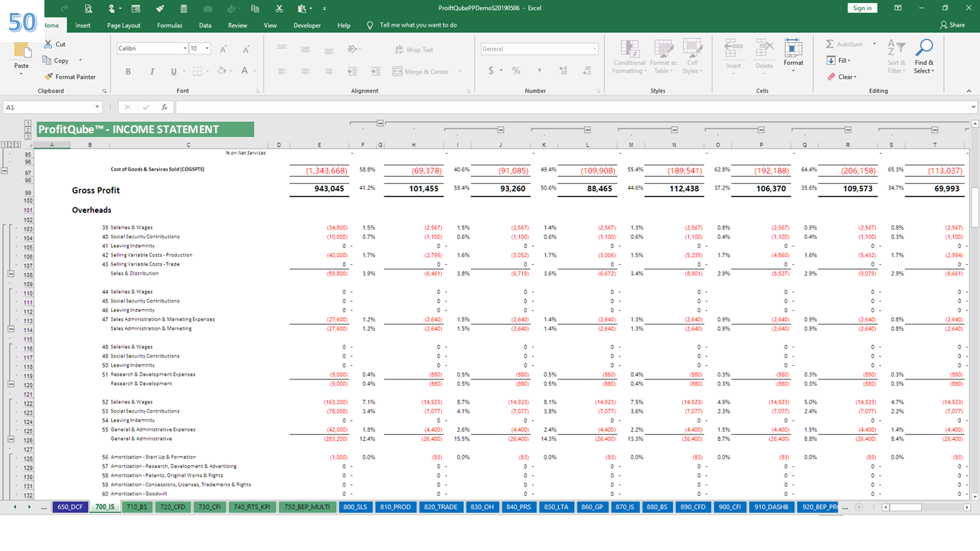980x551 pixels.
Task: Show row outline level 1
Action: point(5,145)
